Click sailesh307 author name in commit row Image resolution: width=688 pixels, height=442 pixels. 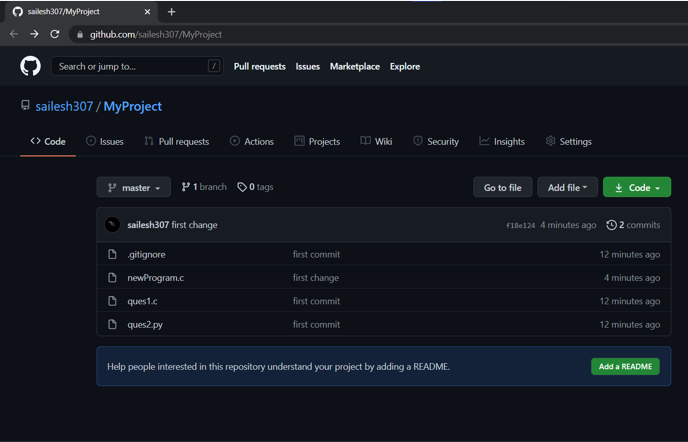[148, 225]
